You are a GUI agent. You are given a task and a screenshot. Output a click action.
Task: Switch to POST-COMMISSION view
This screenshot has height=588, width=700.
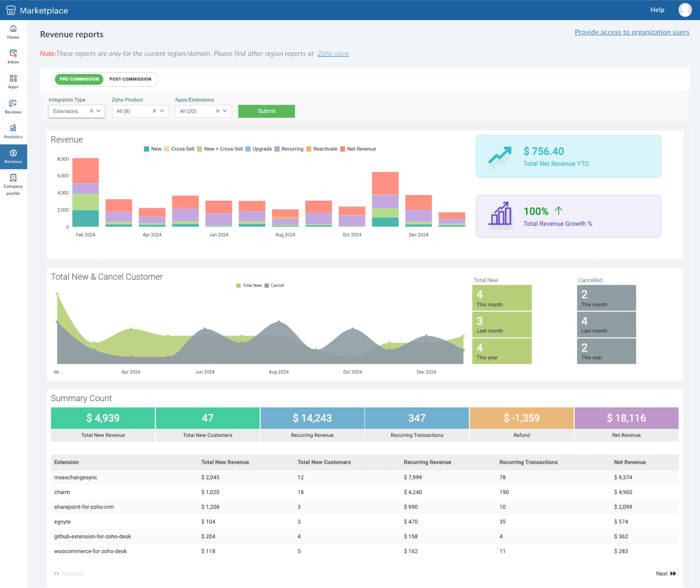pos(130,79)
